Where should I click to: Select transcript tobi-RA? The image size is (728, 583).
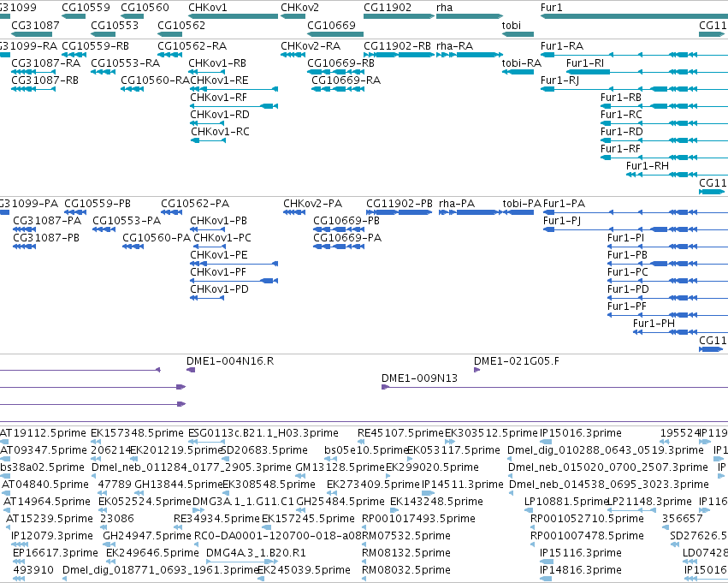pyautogui.click(x=521, y=63)
